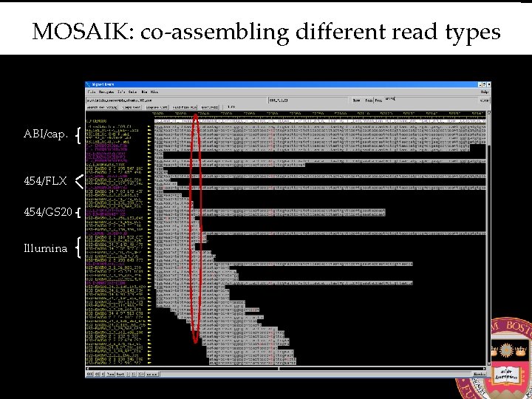Click the ace file name field
The width and height of the screenshot is (532, 399).
coord(177,100)
